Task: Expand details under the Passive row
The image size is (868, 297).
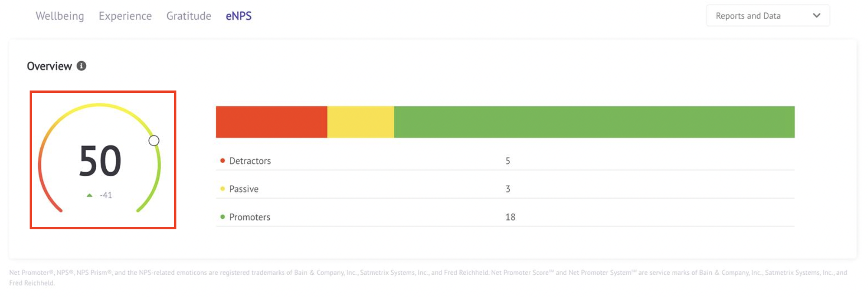Action: (243, 188)
